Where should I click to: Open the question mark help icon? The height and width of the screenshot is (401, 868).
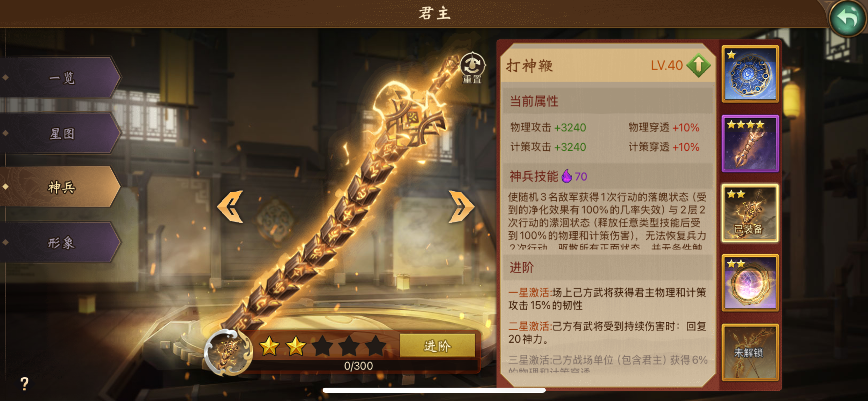click(x=24, y=384)
